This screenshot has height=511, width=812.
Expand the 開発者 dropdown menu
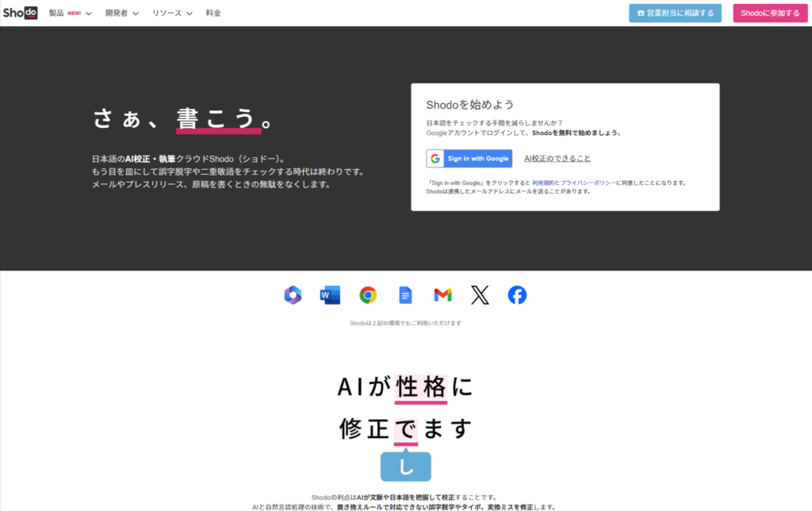click(x=121, y=13)
